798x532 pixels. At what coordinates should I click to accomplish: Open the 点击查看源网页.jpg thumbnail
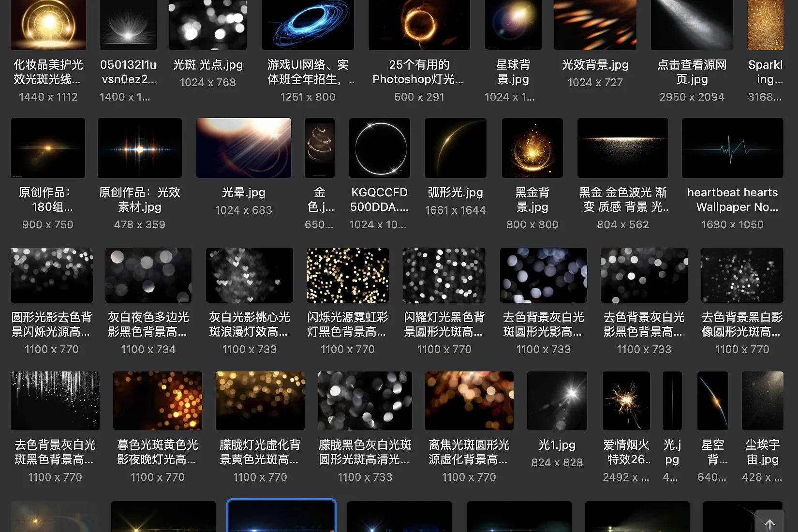[x=692, y=25]
